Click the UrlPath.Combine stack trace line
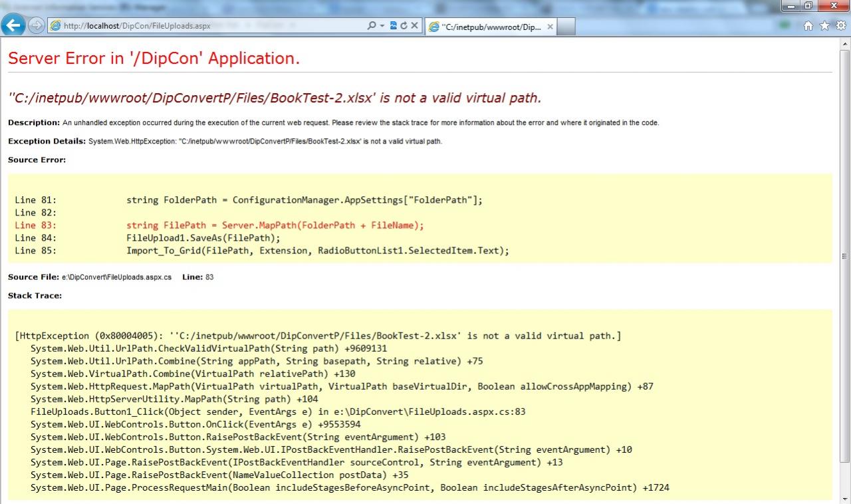The image size is (851, 504). [x=257, y=361]
